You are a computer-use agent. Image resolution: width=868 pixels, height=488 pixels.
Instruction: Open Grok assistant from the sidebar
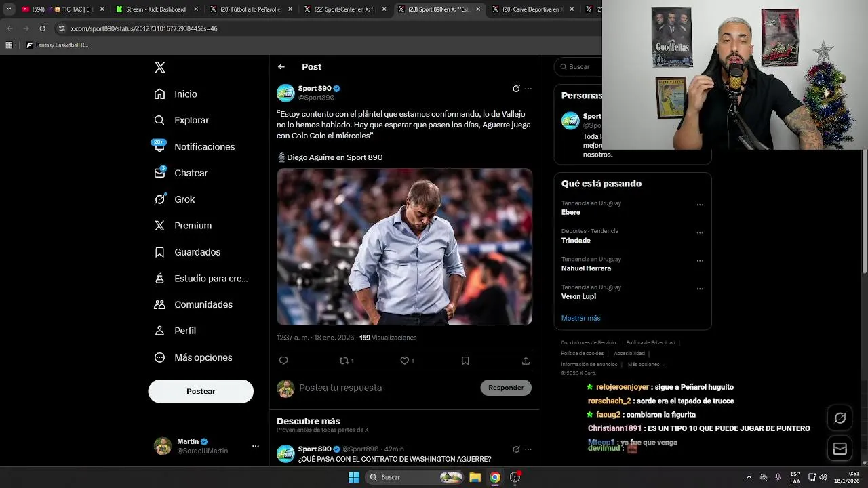[174, 199]
